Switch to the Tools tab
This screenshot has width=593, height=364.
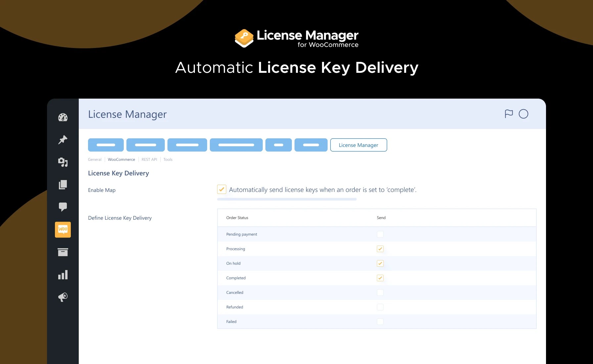(x=168, y=159)
